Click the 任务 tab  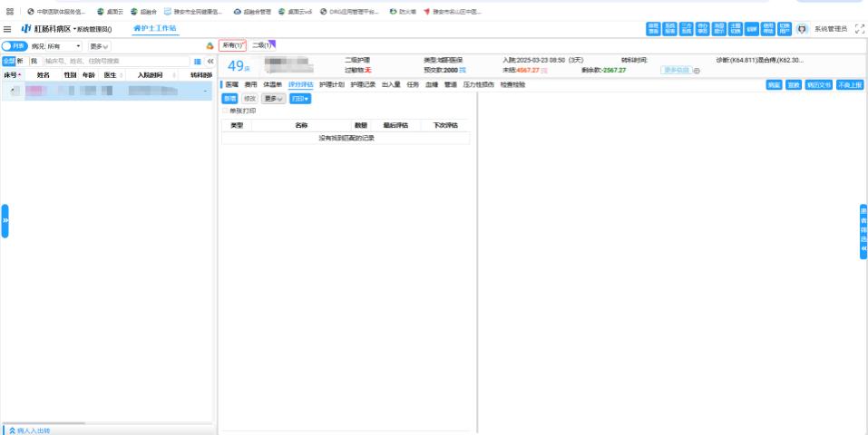pos(413,84)
